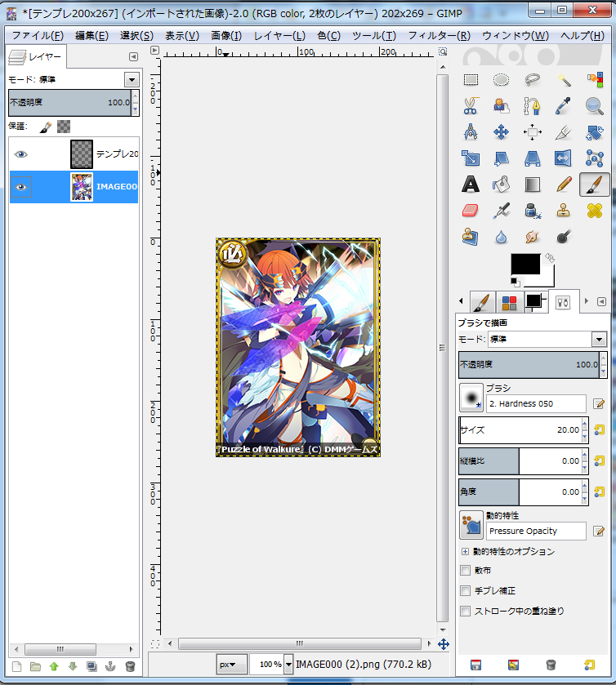Open the layers panel configuration menu arrow
616x685 pixels.
133,57
